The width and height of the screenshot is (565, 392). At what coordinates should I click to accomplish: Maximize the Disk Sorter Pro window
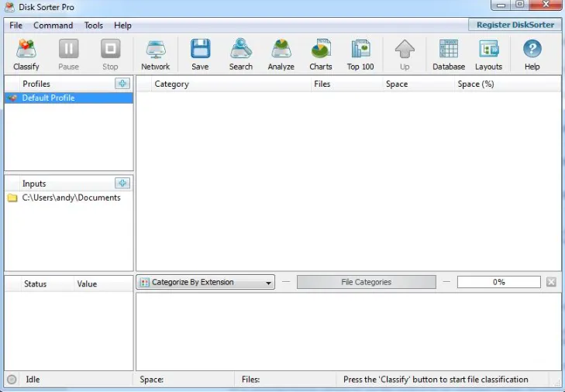(x=519, y=5)
